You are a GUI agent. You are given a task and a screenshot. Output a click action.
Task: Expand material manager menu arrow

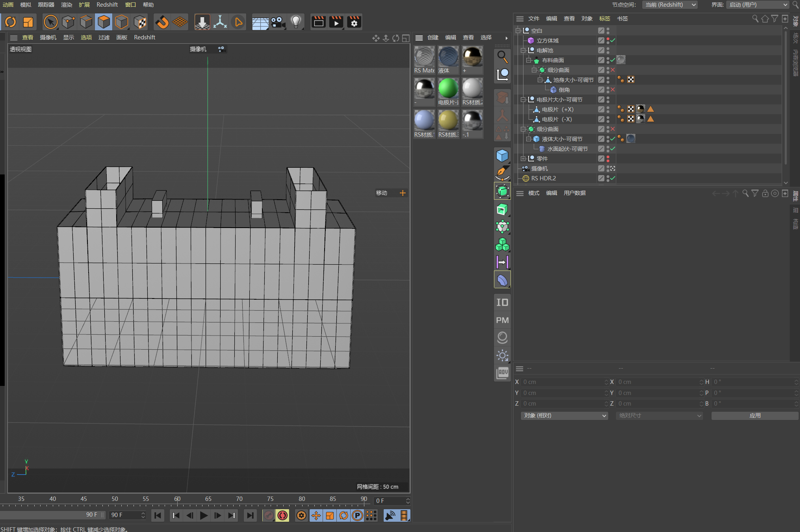pos(507,38)
